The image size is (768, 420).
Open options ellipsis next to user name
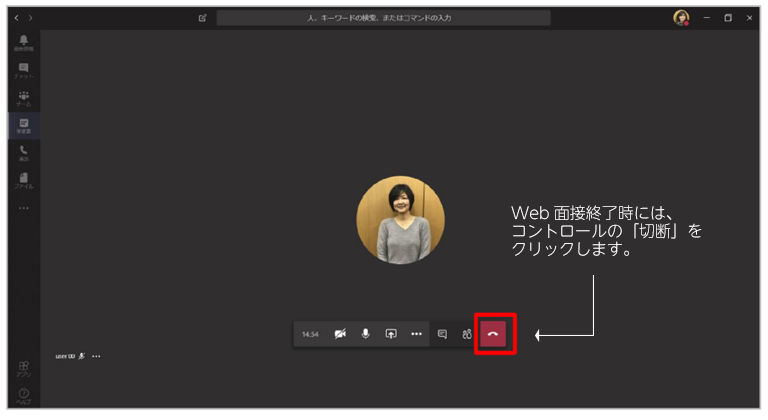97,356
